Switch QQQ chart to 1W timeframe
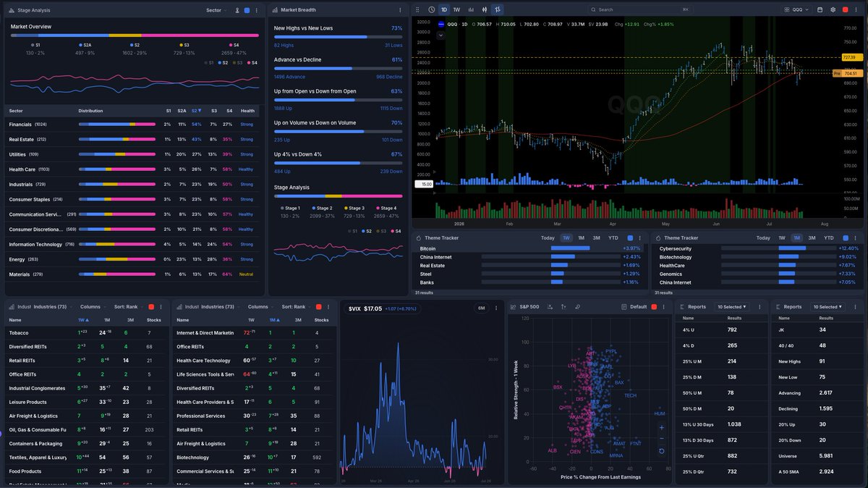868x488 pixels. 456,9
